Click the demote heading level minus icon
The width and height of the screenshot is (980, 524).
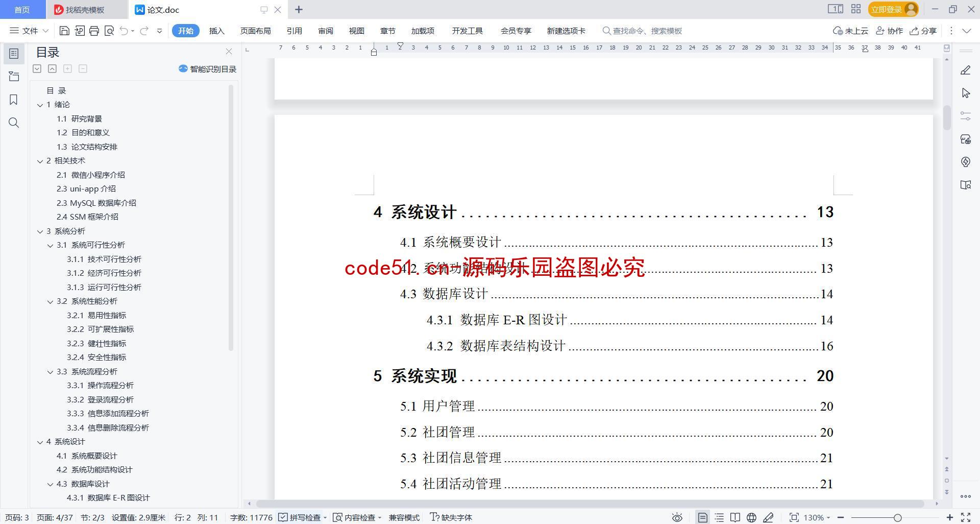(x=83, y=68)
